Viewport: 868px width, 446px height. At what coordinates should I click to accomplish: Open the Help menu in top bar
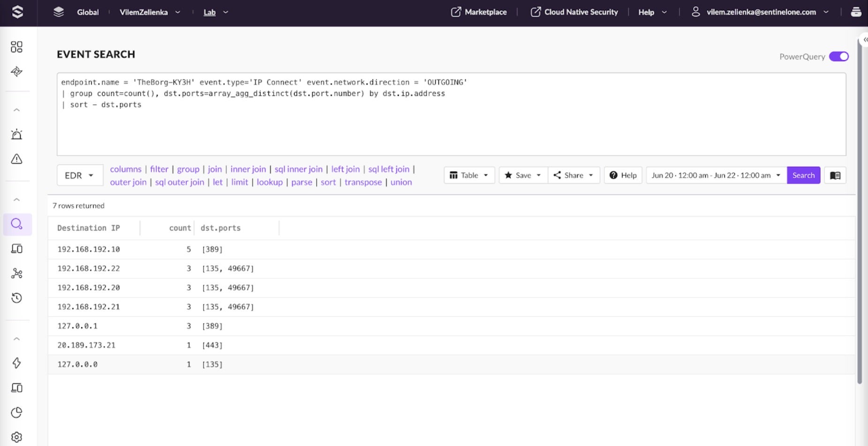[652, 12]
